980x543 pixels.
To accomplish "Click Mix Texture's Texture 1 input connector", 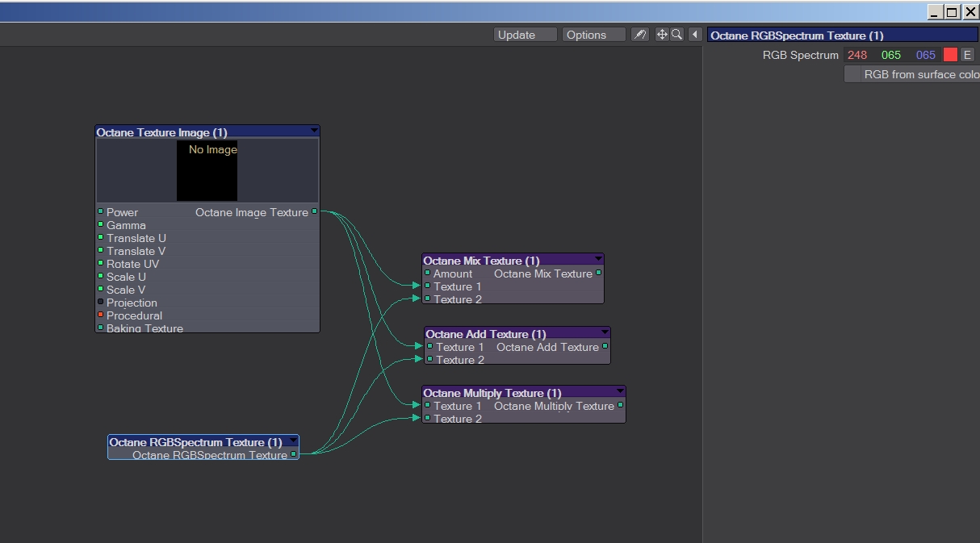I will point(427,286).
